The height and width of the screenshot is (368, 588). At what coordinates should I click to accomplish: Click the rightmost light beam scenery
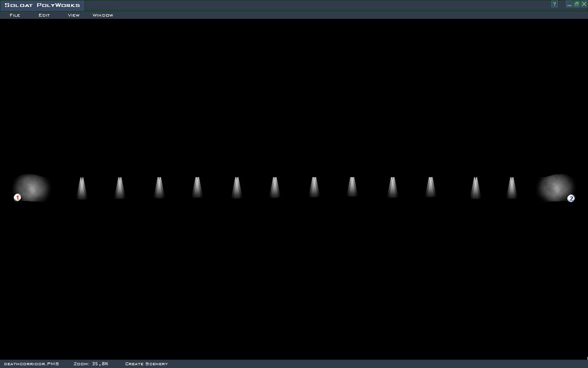coord(512,189)
